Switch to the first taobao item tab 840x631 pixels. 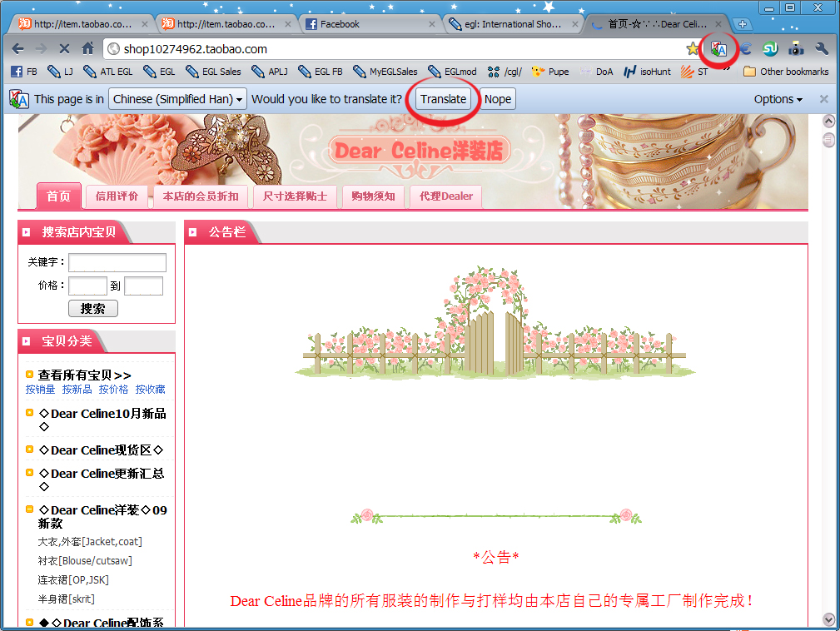(x=82, y=24)
